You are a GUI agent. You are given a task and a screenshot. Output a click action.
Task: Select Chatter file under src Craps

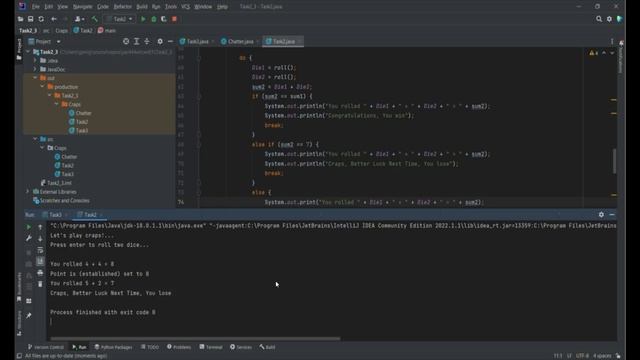(66, 157)
